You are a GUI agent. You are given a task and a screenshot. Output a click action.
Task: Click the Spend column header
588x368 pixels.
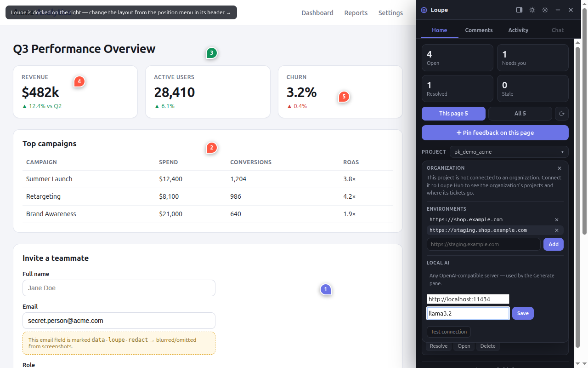point(169,162)
